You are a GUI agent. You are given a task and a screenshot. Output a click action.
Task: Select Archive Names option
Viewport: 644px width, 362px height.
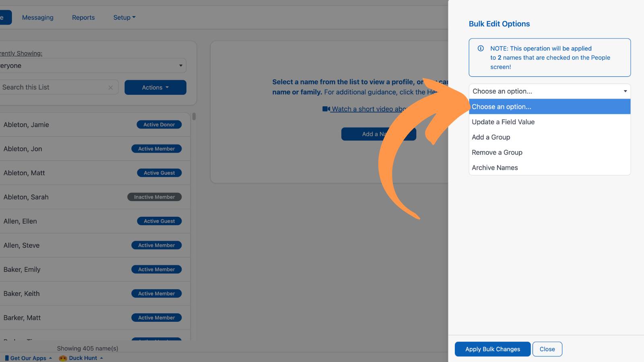point(549,168)
